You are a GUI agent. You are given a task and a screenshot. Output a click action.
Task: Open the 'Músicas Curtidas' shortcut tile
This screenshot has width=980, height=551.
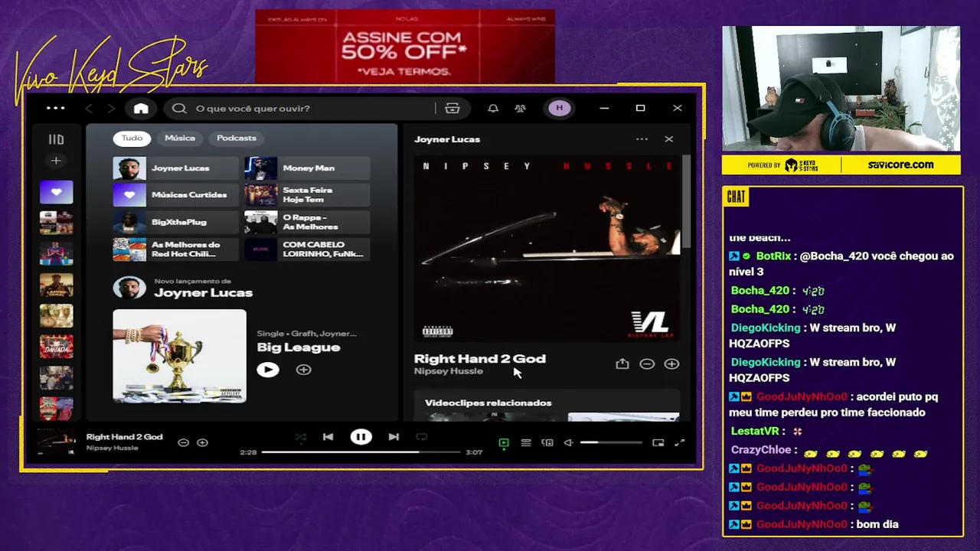tap(176, 195)
